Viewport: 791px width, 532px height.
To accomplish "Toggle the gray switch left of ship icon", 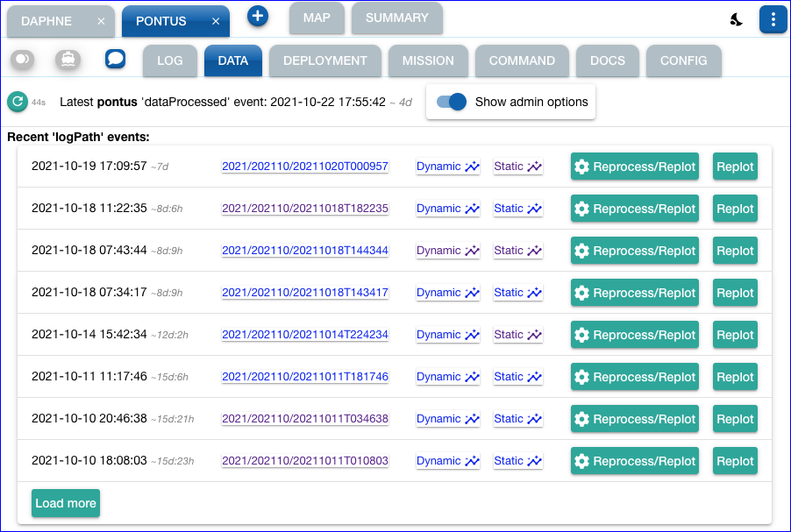I will click(24, 60).
